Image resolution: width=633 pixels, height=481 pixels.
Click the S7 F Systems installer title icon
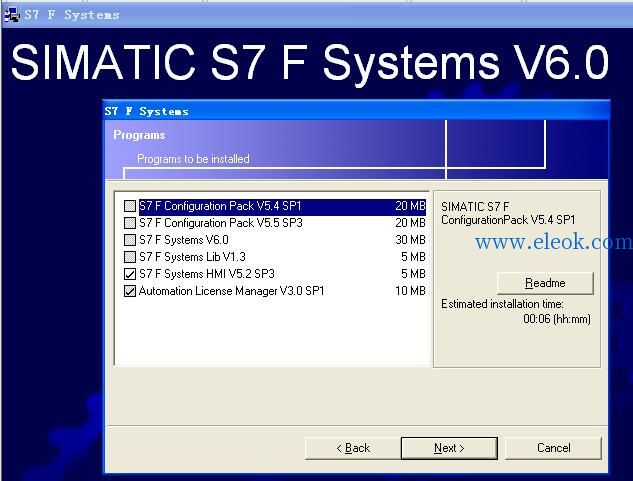point(11,15)
